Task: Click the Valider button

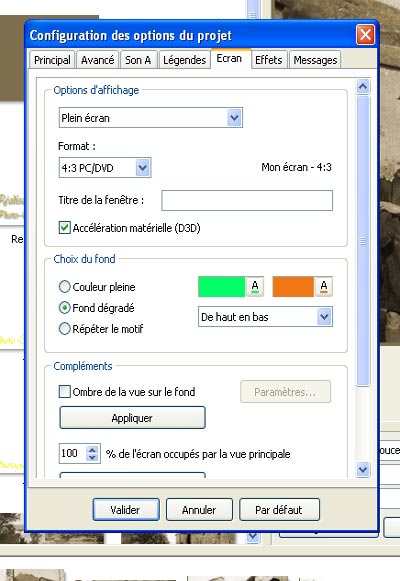Action: pos(126,510)
